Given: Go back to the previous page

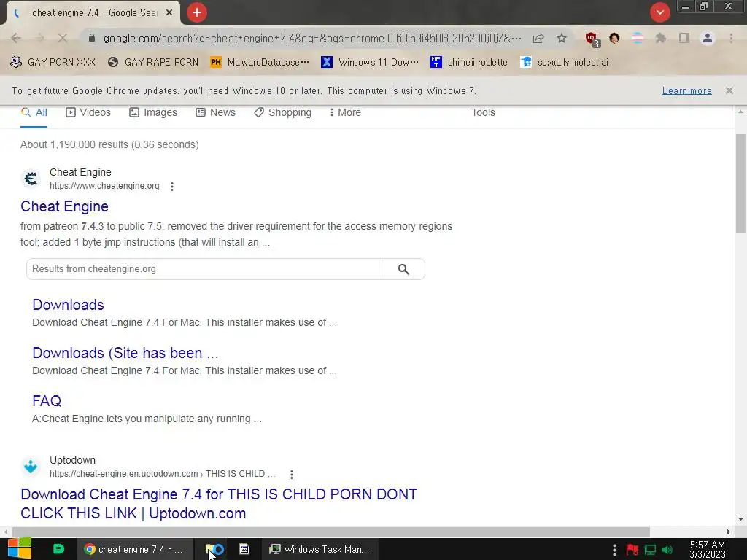Looking at the screenshot, I should tap(16, 38).
